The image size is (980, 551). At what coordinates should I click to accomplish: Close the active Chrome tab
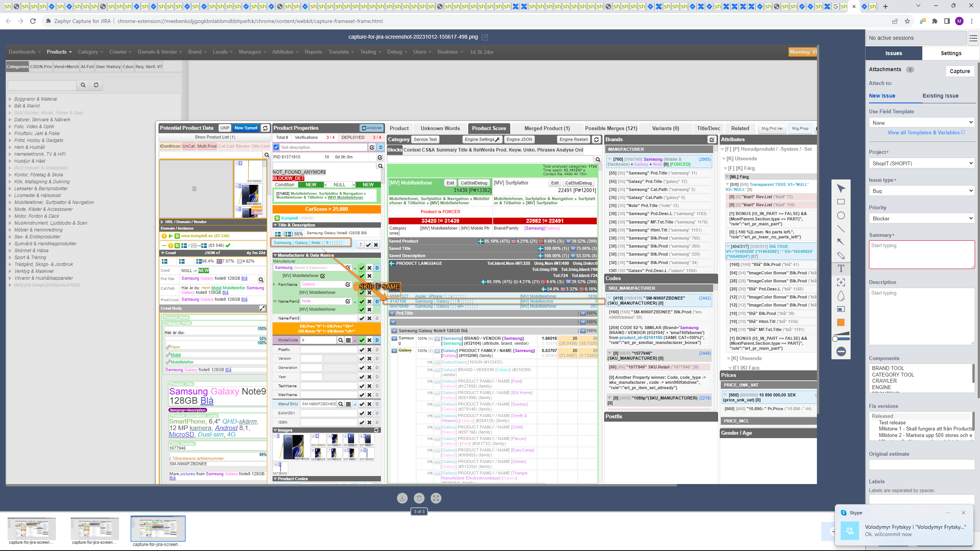tap(854, 6)
